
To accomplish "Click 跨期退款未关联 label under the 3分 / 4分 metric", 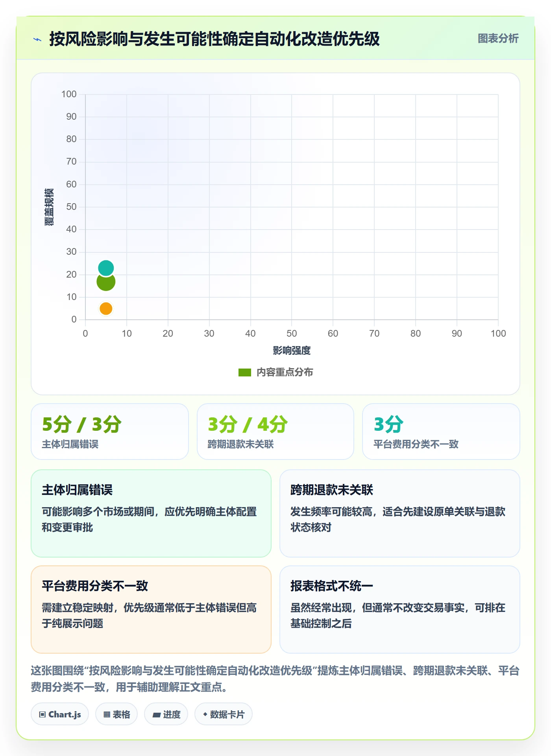I will point(240,445).
